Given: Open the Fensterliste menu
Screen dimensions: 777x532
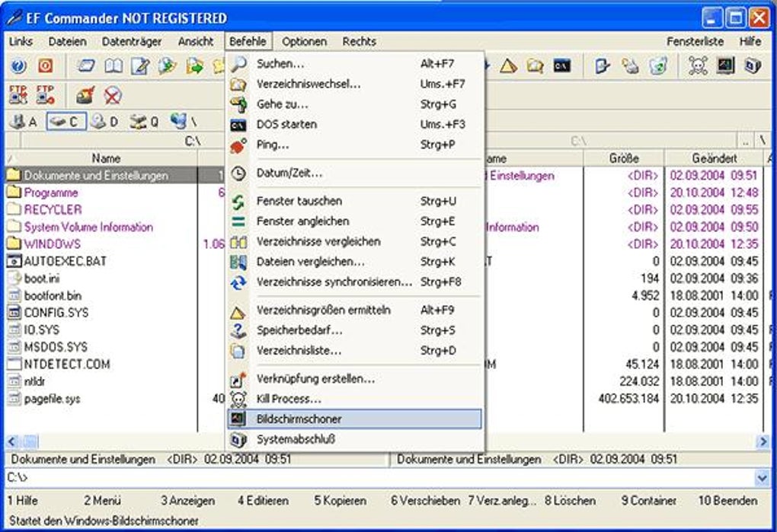Looking at the screenshot, I should point(695,42).
